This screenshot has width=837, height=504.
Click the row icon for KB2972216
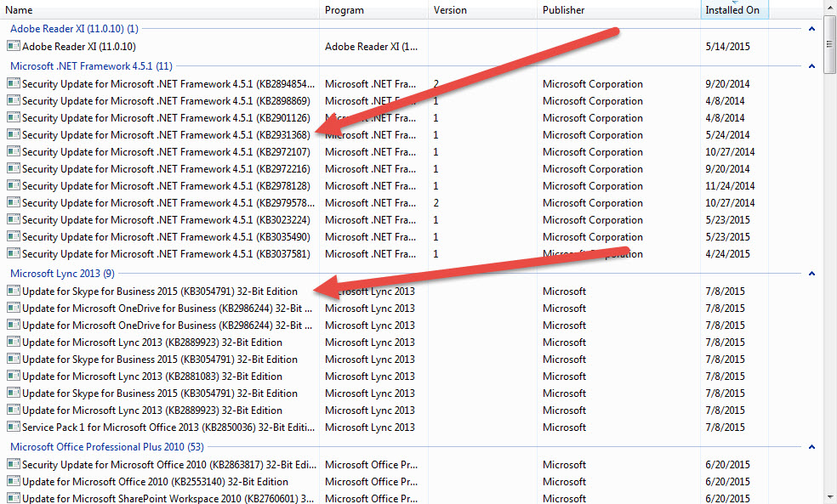pyautogui.click(x=14, y=168)
